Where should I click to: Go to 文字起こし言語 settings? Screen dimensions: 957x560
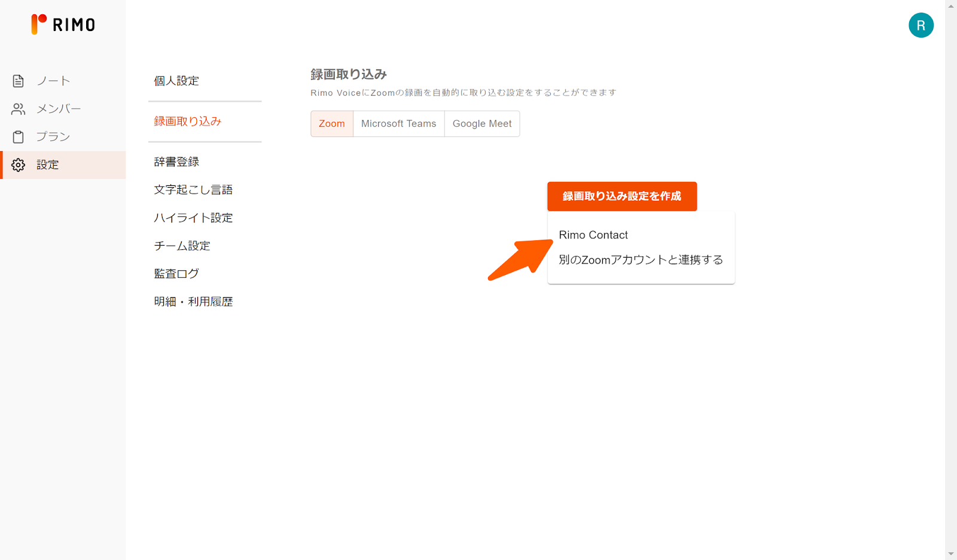pos(193,189)
